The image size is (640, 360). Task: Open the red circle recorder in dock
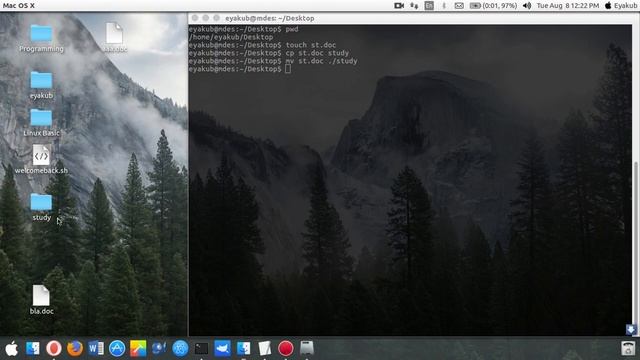point(286,349)
